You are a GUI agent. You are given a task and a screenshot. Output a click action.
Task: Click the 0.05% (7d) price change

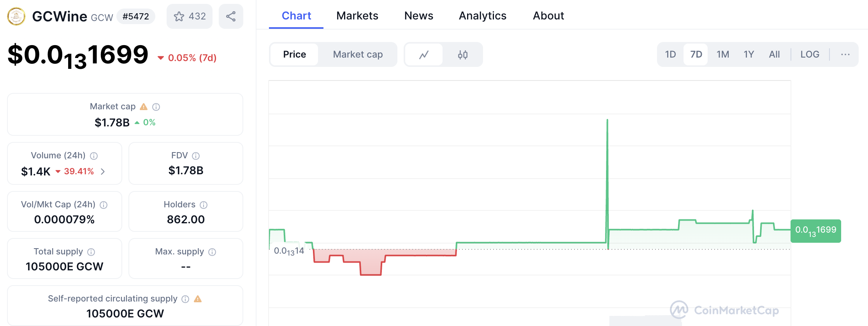coord(187,58)
